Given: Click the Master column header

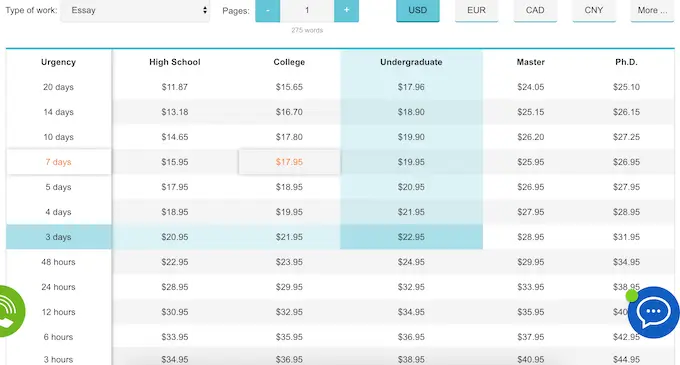Looking at the screenshot, I should 530,62.
